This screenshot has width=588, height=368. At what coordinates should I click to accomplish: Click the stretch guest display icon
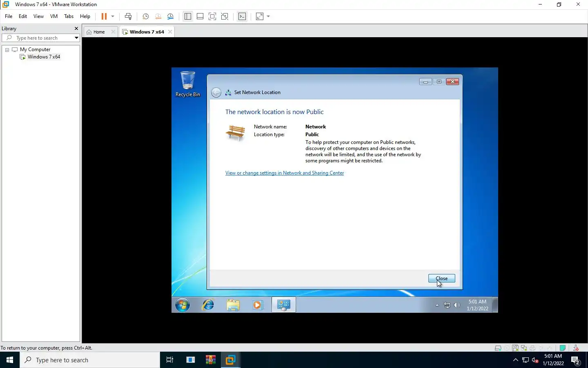260,16
